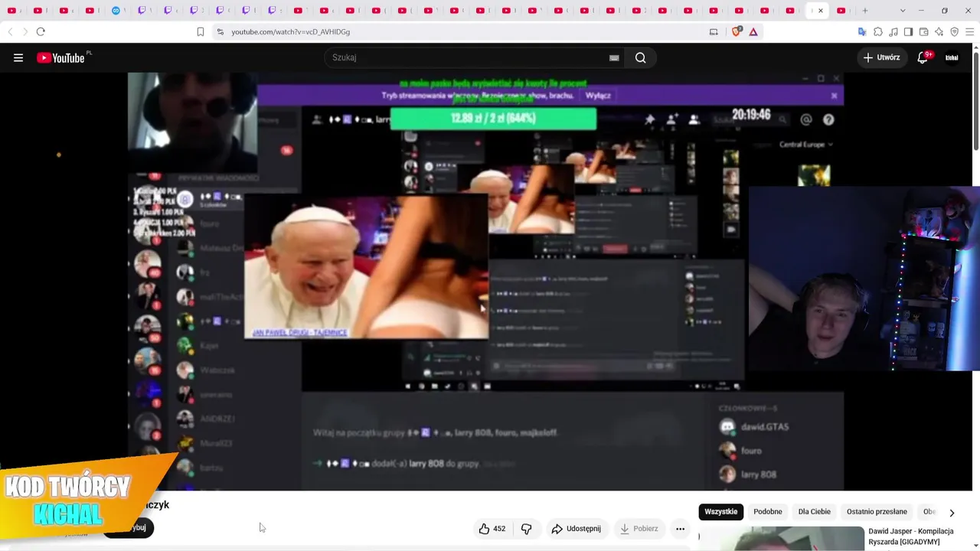Image resolution: width=980 pixels, height=551 pixels.
Task: Expand the tab search dropdown
Action: point(903,11)
